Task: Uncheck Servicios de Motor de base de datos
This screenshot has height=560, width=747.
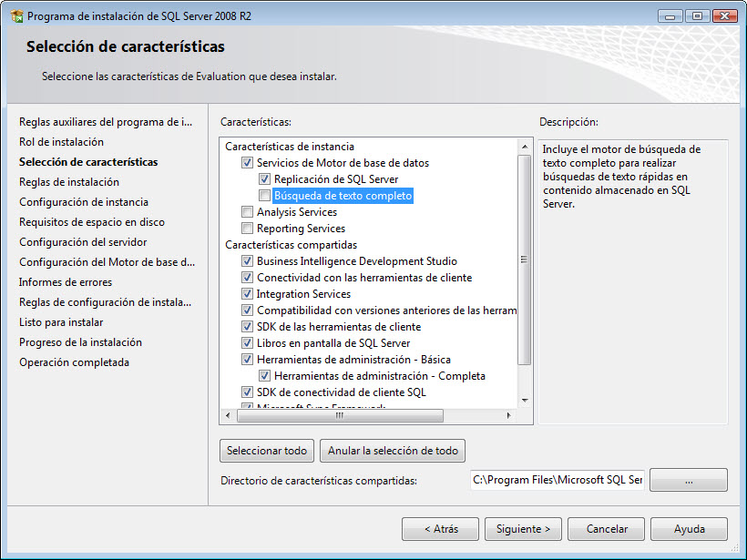Action: 247,163
